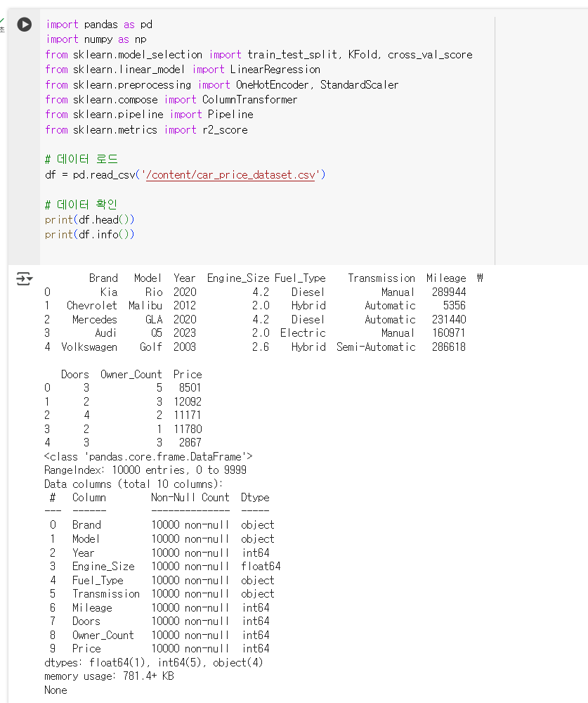Image resolution: width=588 pixels, height=703 pixels.
Task: Click the 'Fuel_Type' row in info listing
Action: [x=162, y=580]
